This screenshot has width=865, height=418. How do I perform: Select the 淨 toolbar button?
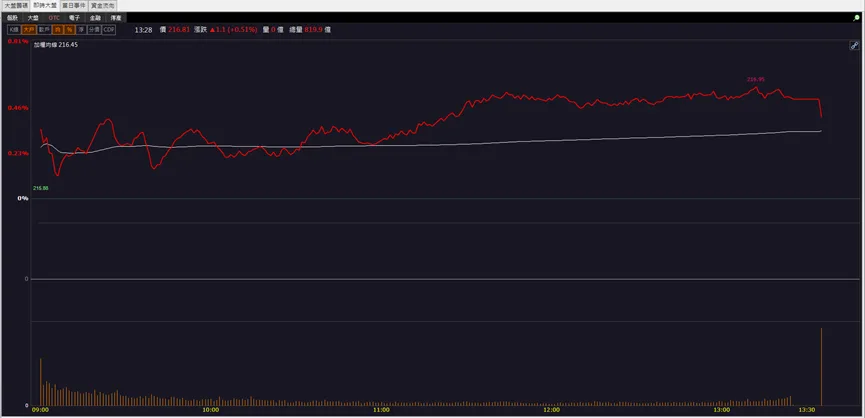tap(81, 30)
